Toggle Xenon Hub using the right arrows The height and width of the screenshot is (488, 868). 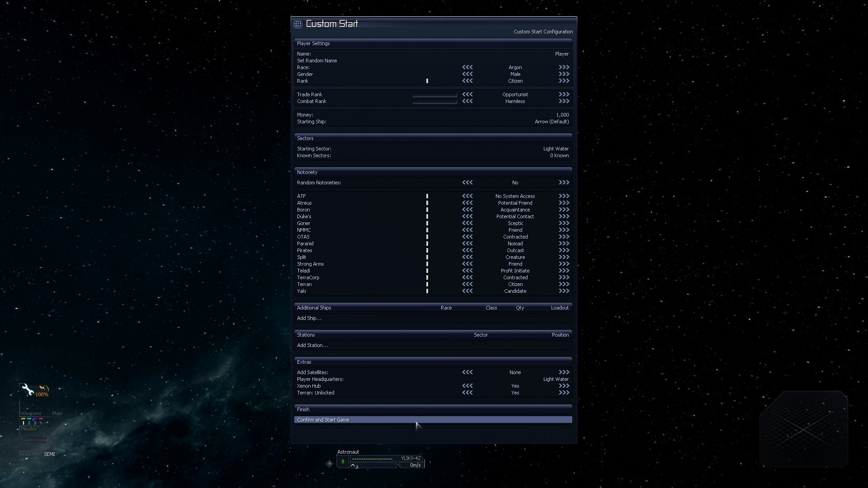pos(564,386)
